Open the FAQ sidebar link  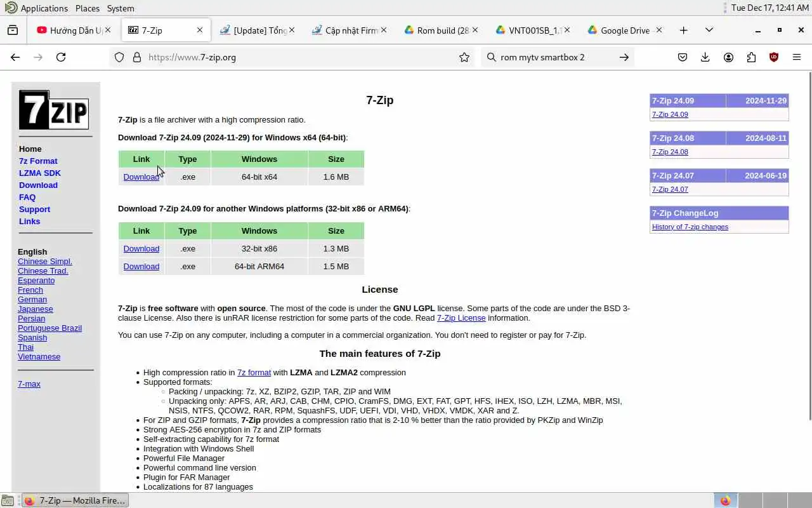tap(27, 197)
